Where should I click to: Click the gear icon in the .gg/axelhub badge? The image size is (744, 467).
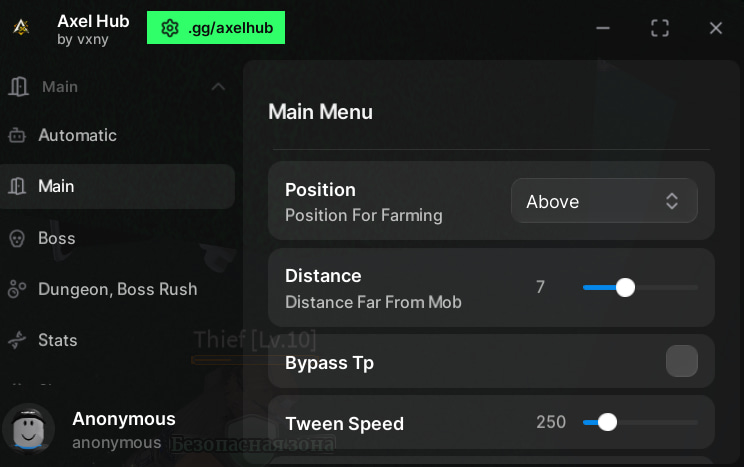pos(170,28)
